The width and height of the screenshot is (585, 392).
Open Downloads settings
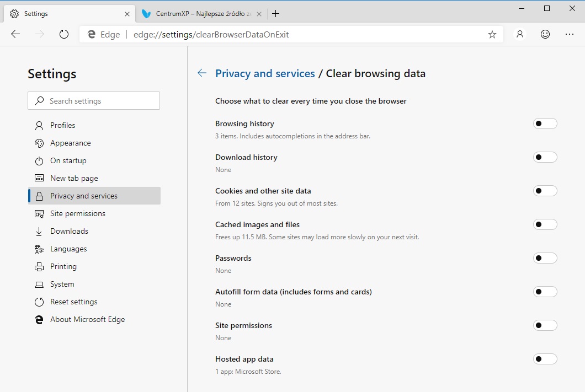coord(94,231)
